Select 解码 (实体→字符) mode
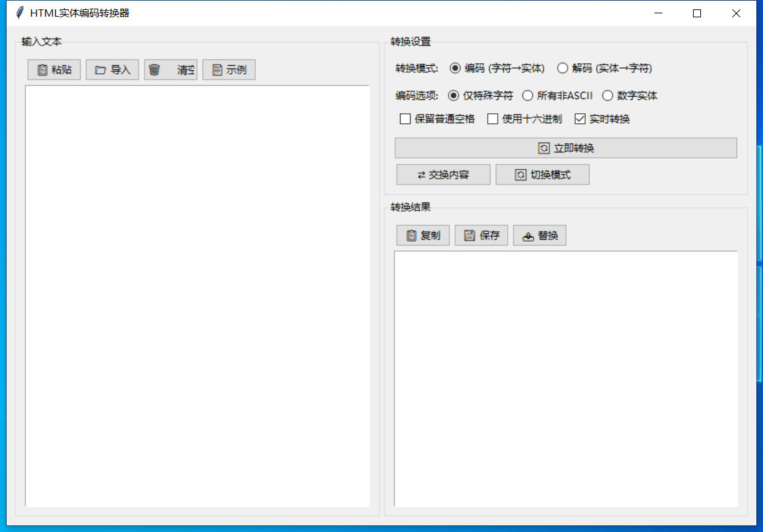 click(x=605, y=68)
